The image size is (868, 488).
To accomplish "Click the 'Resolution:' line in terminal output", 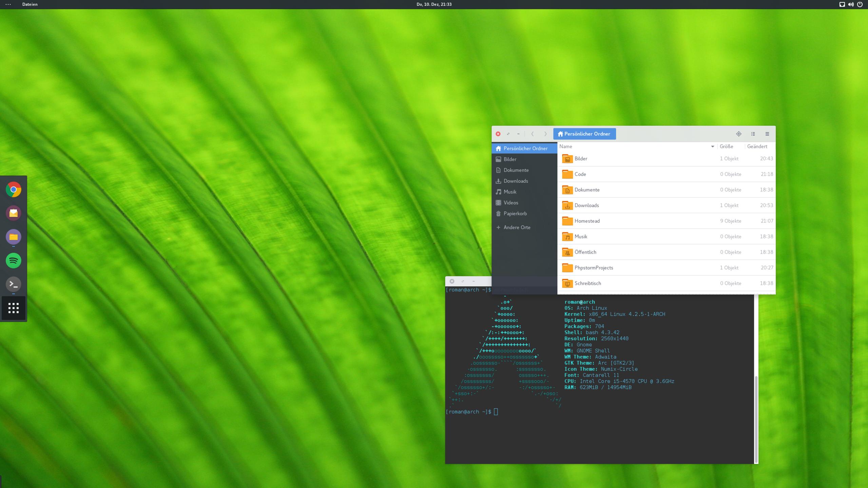I will 596,339.
